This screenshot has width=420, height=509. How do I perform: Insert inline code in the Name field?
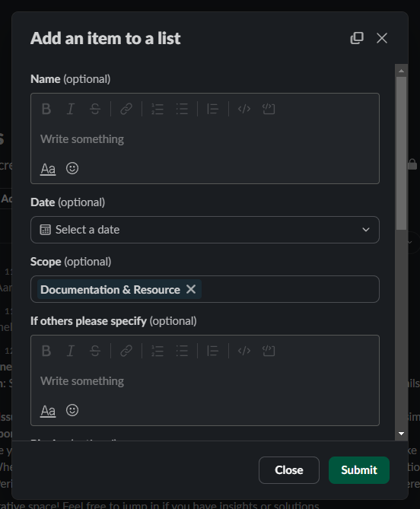244,109
